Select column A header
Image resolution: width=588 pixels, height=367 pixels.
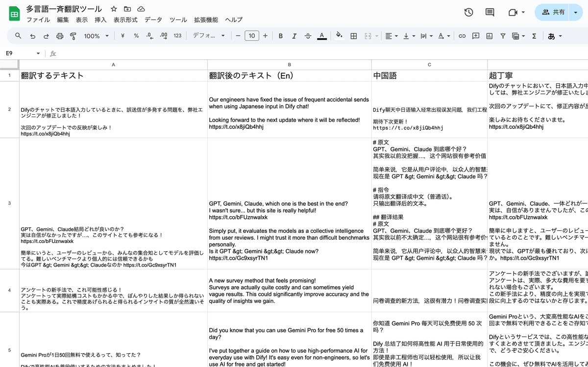pyautogui.click(x=113, y=65)
